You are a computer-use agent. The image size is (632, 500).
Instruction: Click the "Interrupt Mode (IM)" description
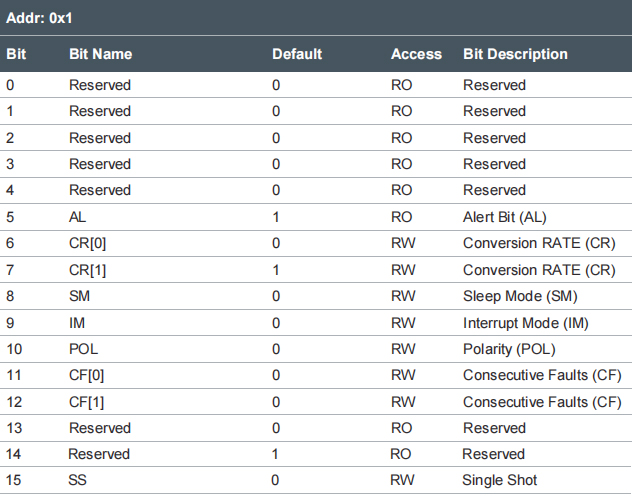(526, 322)
